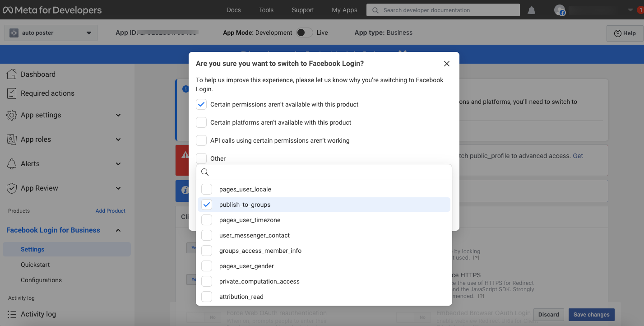
Task: Check Certain platforms aren't available option
Action: 201,122
